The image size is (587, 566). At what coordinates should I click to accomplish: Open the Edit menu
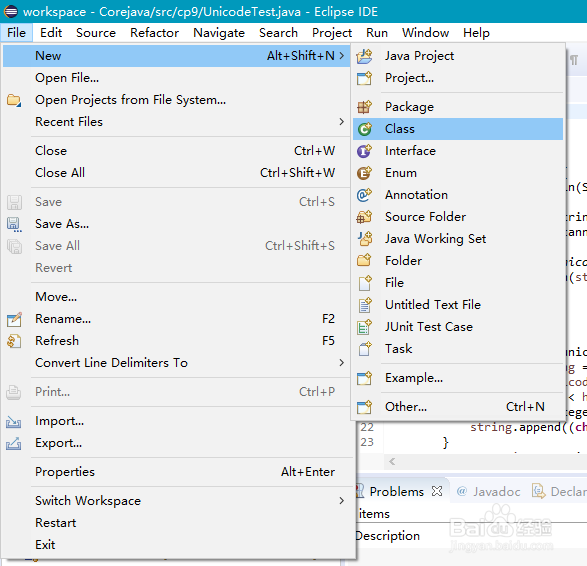click(51, 33)
